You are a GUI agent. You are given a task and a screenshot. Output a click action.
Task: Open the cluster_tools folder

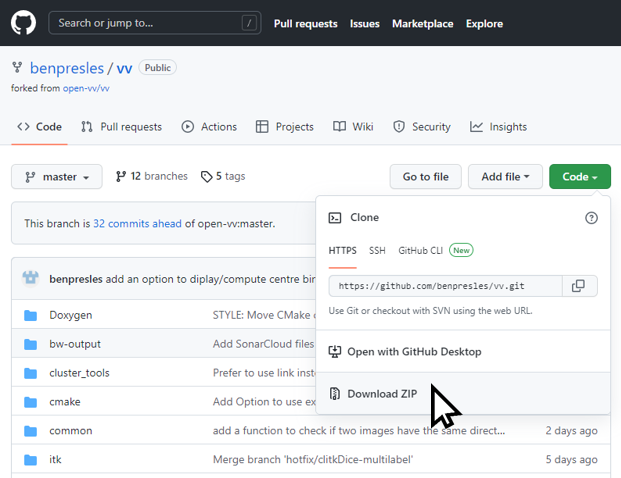pos(79,373)
